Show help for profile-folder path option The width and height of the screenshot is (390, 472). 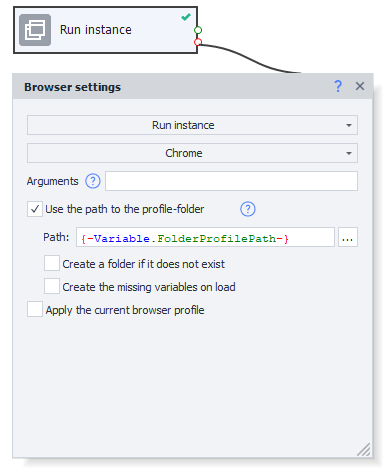pyautogui.click(x=248, y=209)
